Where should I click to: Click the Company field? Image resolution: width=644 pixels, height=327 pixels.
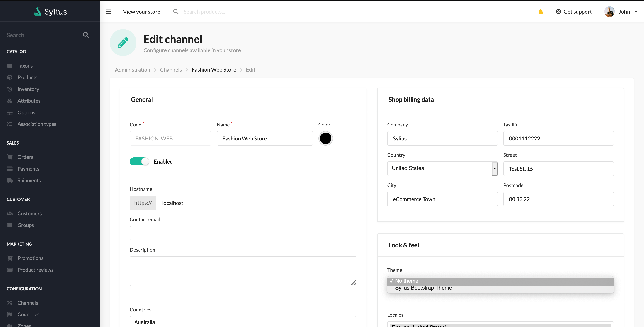[x=442, y=138]
